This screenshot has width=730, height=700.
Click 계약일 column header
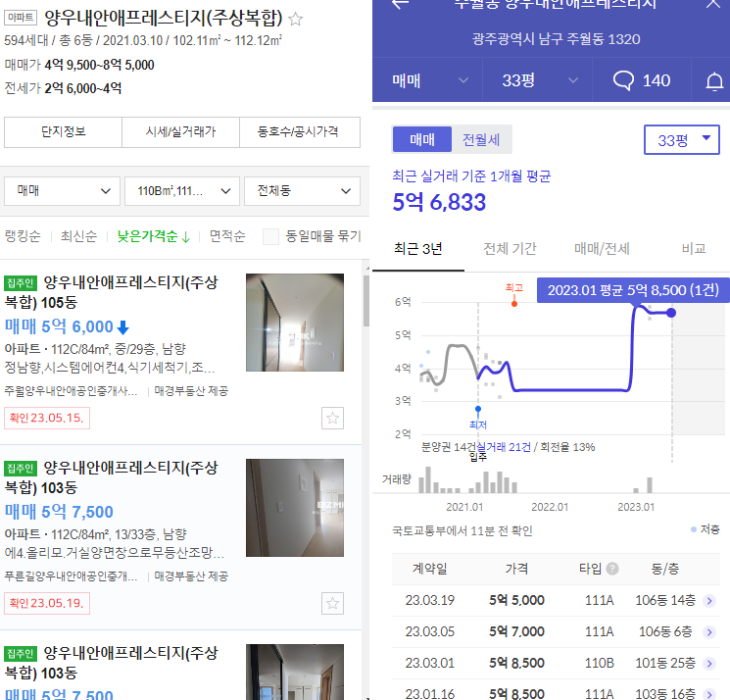(429, 569)
